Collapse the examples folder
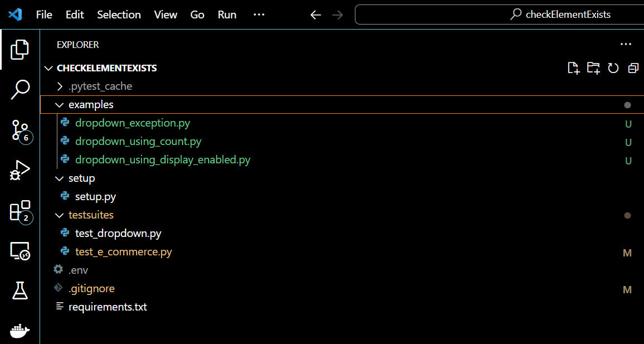 click(x=60, y=104)
